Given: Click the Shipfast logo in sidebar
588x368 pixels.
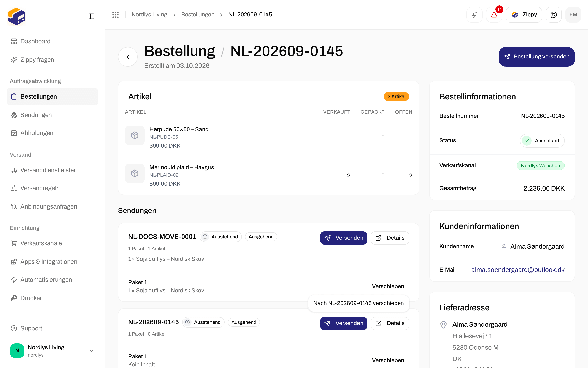Looking at the screenshot, I should (x=16, y=16).
